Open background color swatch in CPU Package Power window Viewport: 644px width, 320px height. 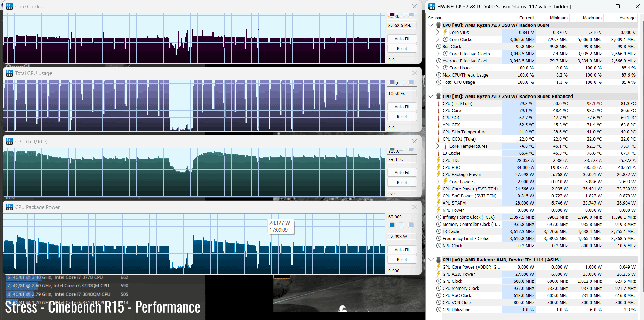[x=401, y=225]
